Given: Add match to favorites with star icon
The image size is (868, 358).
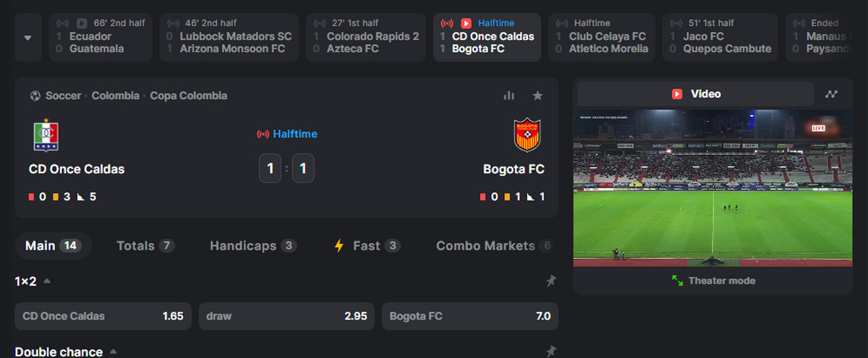Looking at the screenshot, I should [537, 95].
